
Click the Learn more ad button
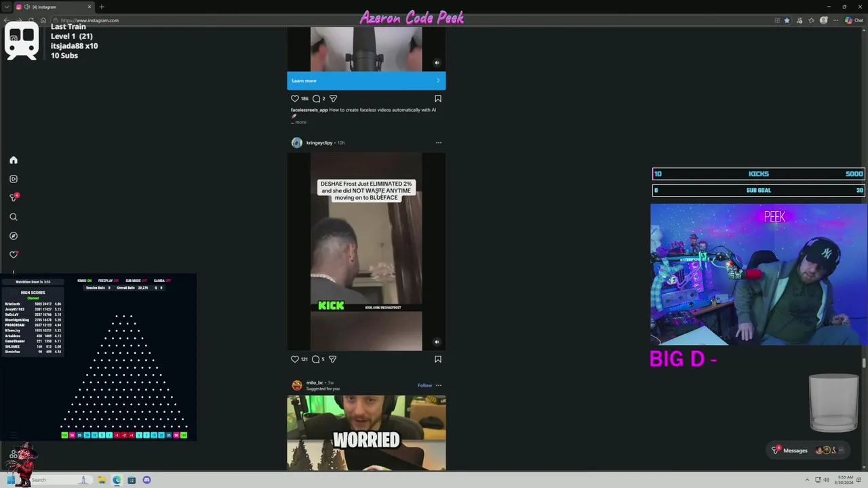366,81
